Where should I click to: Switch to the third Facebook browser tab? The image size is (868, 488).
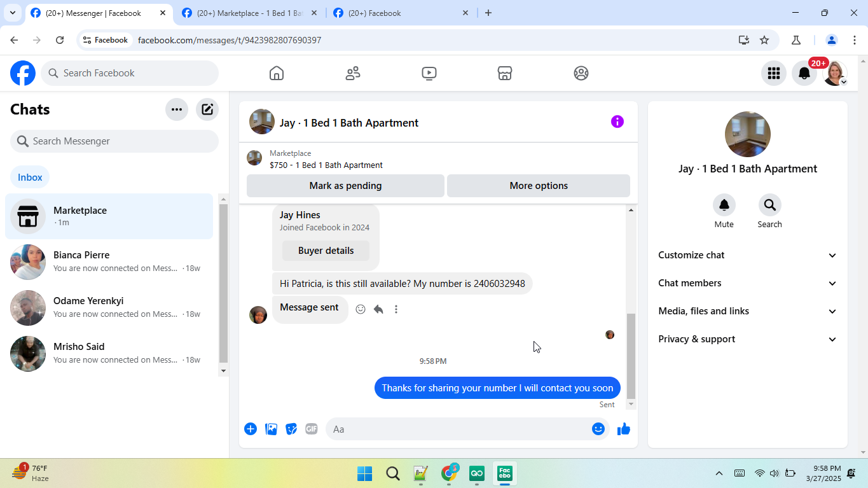tap(402, 13)
